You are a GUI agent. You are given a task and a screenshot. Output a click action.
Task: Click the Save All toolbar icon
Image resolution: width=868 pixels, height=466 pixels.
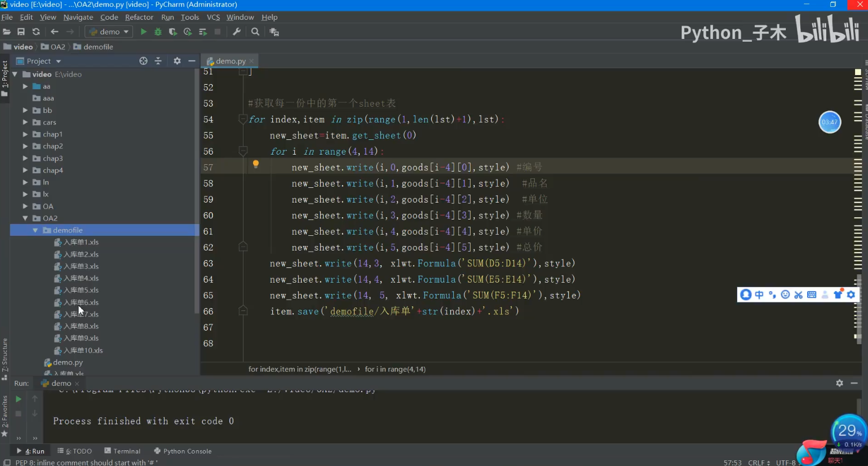point(21,32)
